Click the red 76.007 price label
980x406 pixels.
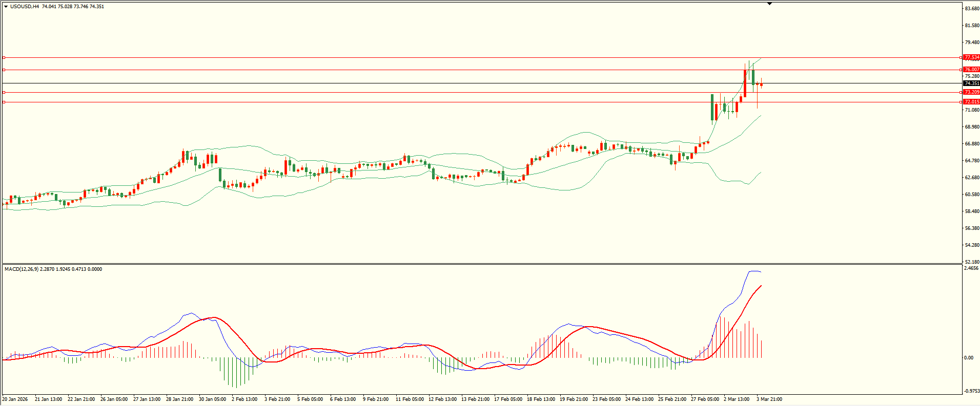click(971, 70)
